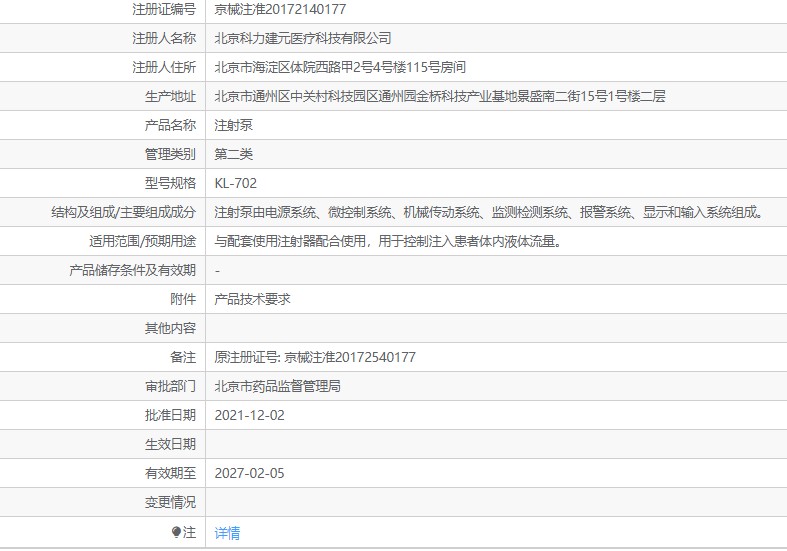
Task: Click the 注册人住所 label
Action: coord(164,67)
